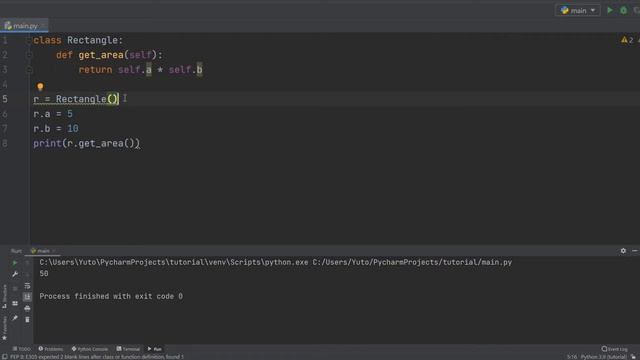Click the yellow warnings indicator showing 2
This screenshot has height=360, width=640.
[627, 40]
